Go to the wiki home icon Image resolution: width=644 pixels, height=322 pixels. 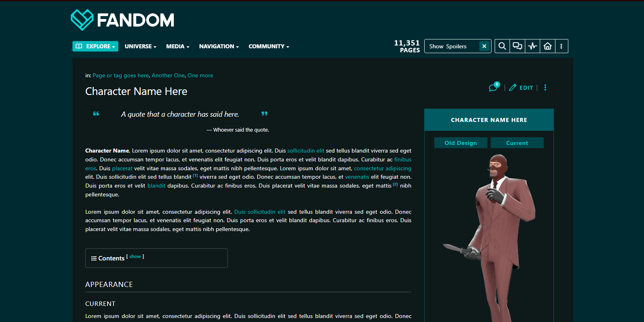[547, 46]
